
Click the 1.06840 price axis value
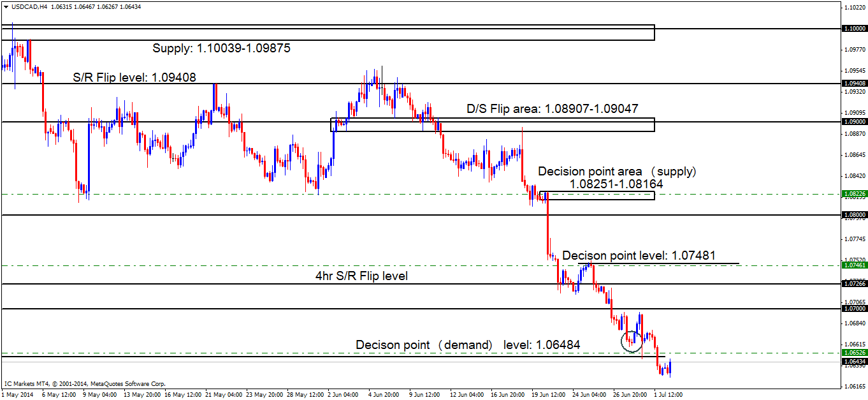point(855,323)
